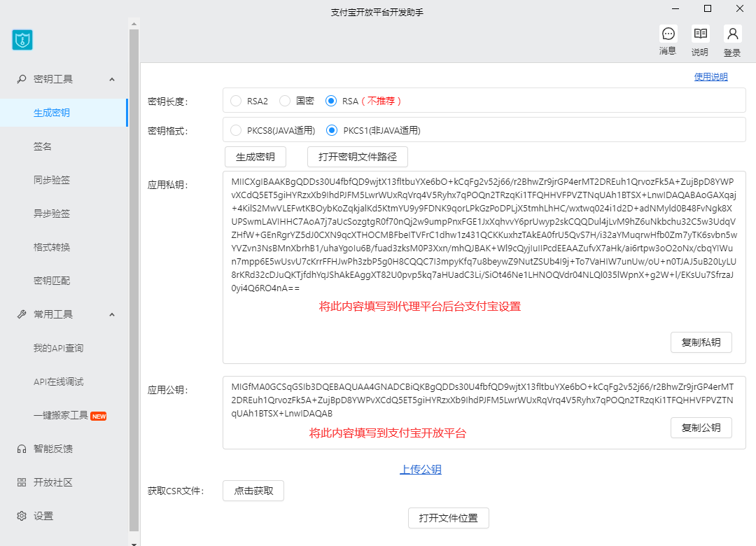Select the RSA2 key length option
The image size is (756, 546).
click(x=236, y=101)
